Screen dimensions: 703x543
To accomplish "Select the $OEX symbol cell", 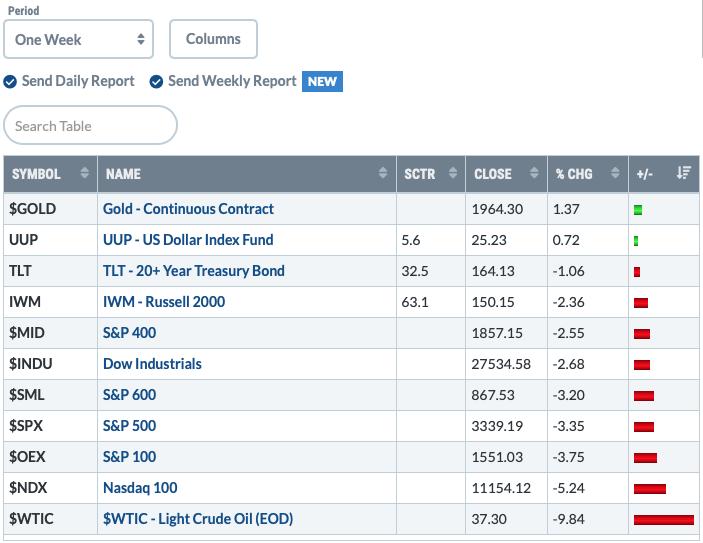I will (50, 456).
